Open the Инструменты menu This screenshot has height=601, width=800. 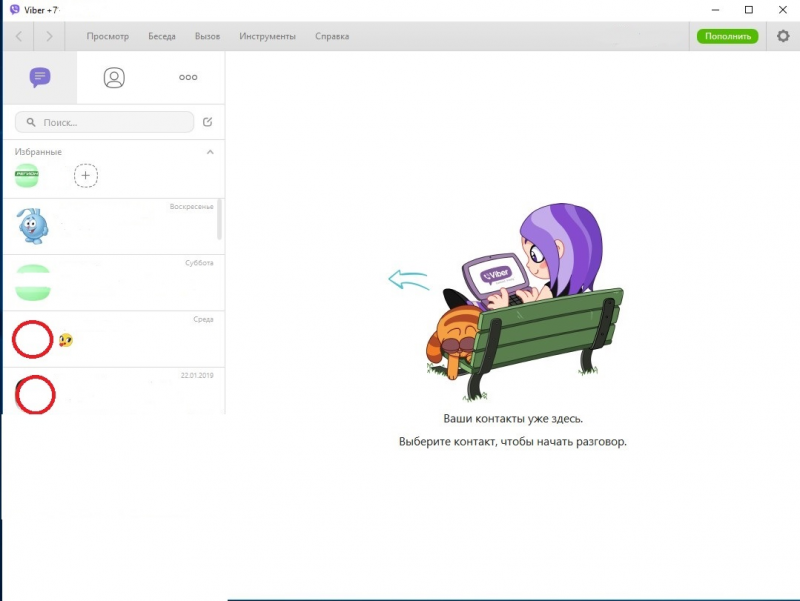(x=266, y=36)
